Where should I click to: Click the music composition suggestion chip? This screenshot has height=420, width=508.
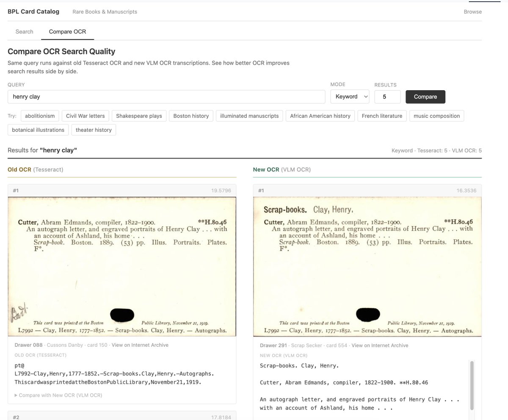click(x=436, y=116)
